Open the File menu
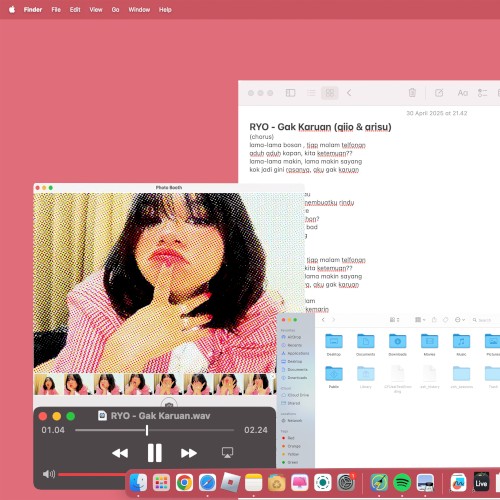The image size is (500, 500). pos(56,10)
